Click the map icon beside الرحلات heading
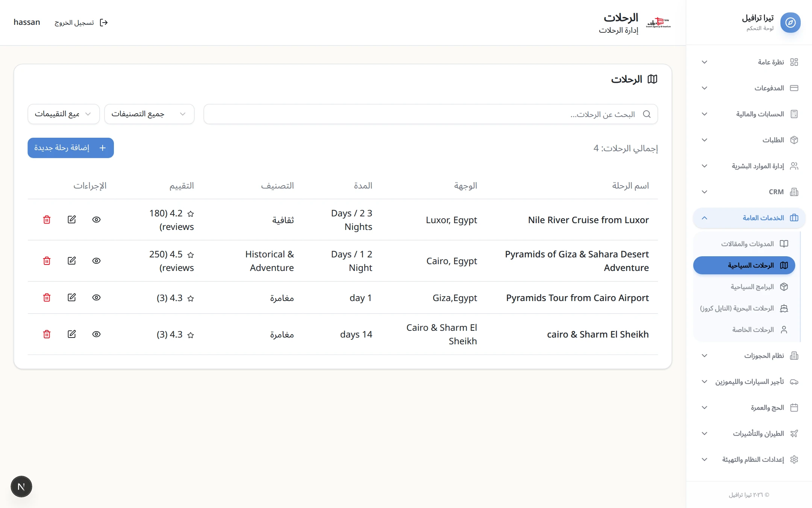 652,79
